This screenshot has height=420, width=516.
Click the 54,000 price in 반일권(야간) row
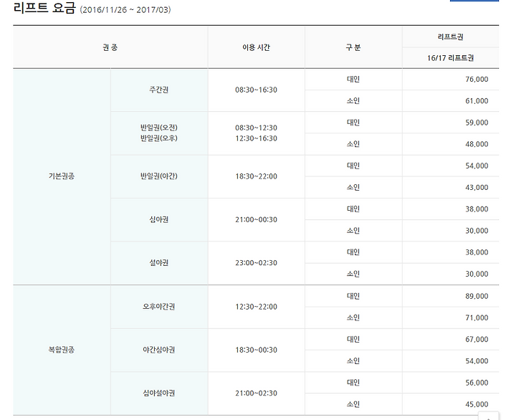pos(477,166)
